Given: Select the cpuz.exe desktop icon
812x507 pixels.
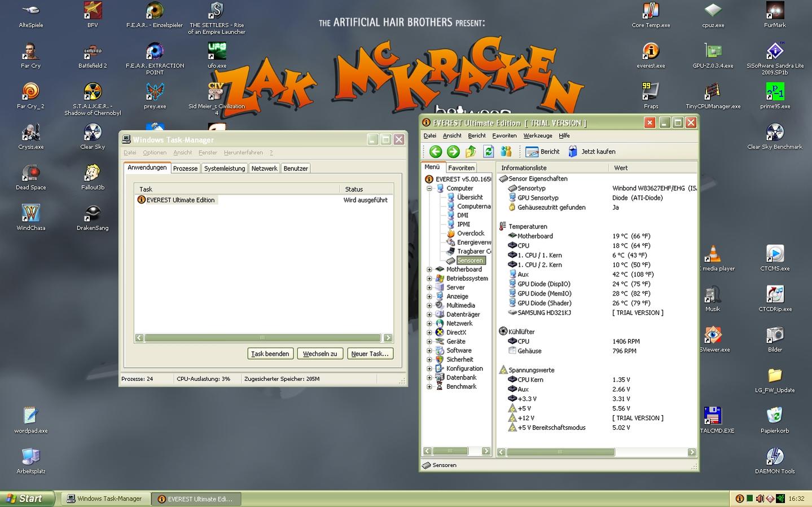Looking at the screenshot, I should 713,15.
